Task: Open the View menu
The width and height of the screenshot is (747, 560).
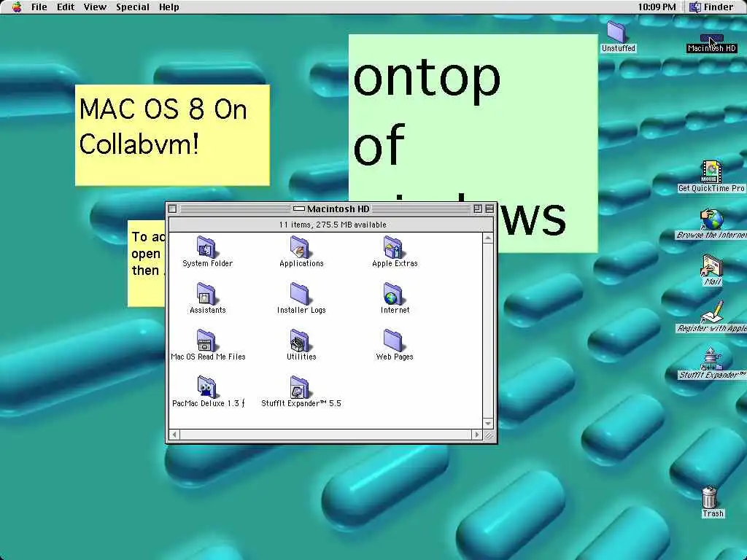Action: pyautogui.click(x=95, y=7)
